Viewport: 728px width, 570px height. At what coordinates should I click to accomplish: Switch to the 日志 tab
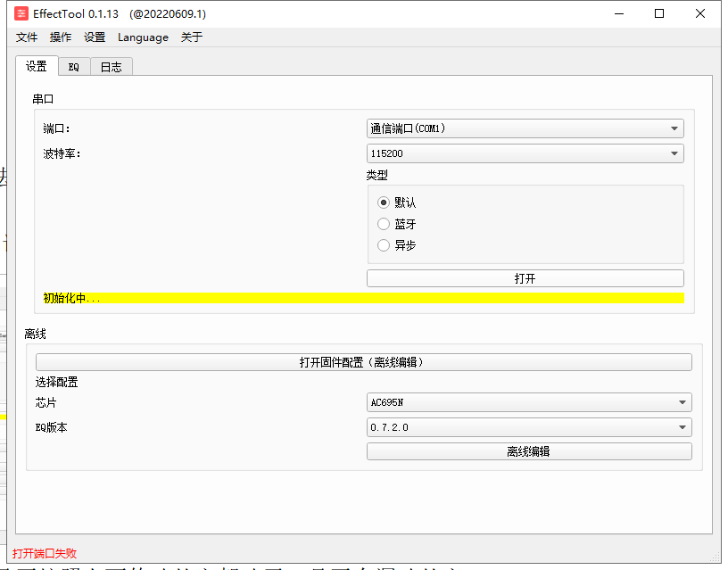point(112,67)
